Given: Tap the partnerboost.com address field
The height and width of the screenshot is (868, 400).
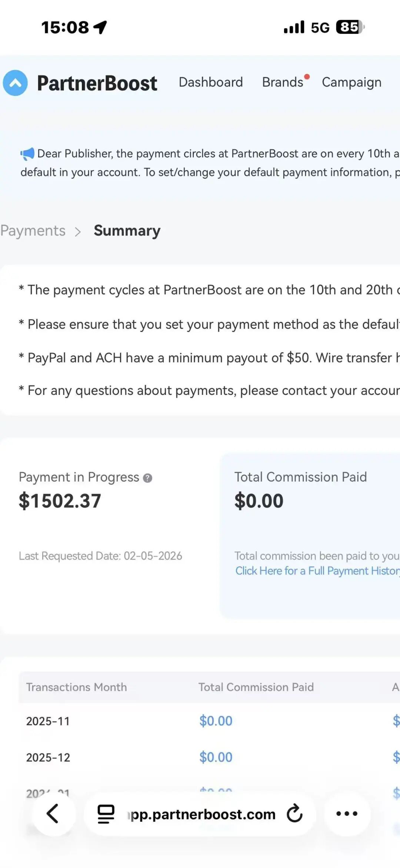Looking at the screenshot, I should [202, 814].
